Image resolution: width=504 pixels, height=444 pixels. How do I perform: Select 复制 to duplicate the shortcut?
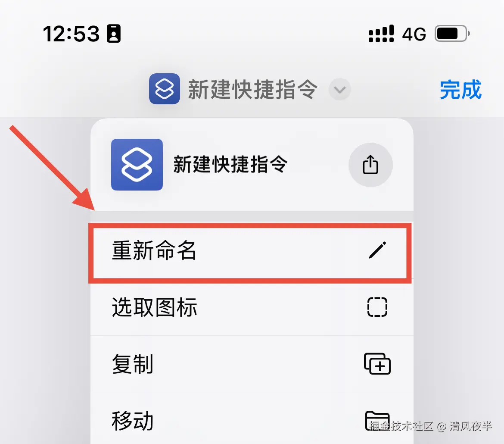point(252,363)
